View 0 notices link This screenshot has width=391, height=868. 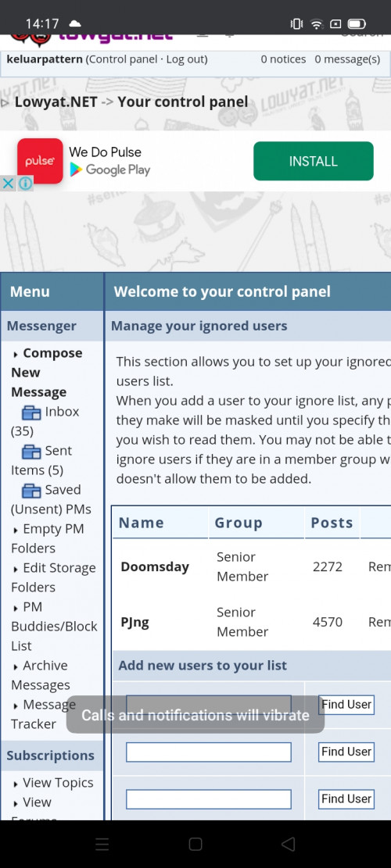(x=283, y=59)
